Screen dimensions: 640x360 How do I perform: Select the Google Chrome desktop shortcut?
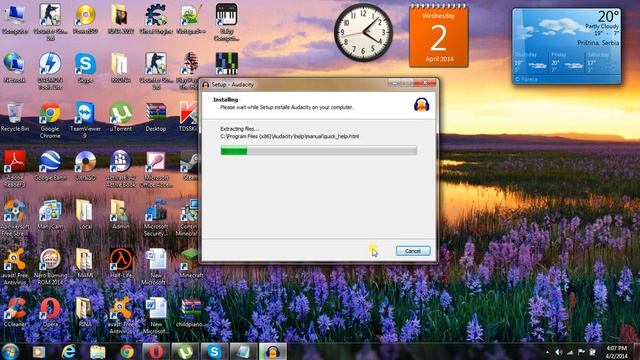(x=50, y=120)
